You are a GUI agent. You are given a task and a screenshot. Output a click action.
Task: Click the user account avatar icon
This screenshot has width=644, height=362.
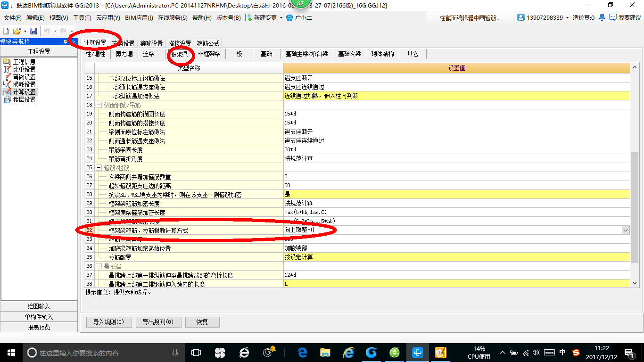[x=521, y=18]
